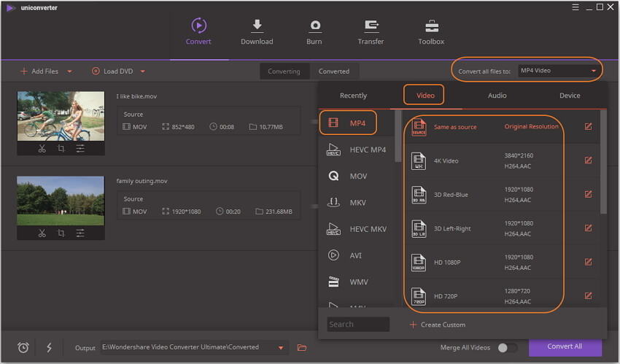Choose MOV format in the list
620x364 pixels.
[x=356, y=177]
